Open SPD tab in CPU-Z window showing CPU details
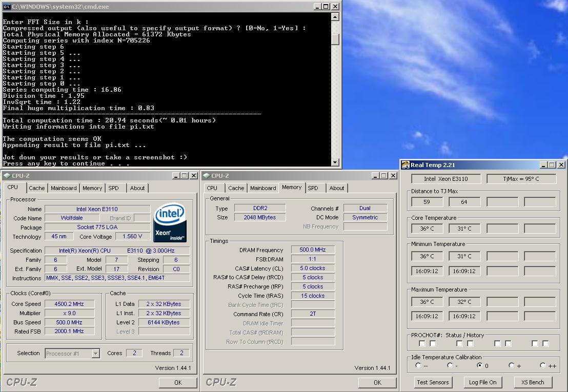Viewport: 568px width, 392px height. click(x=114, y=188)
